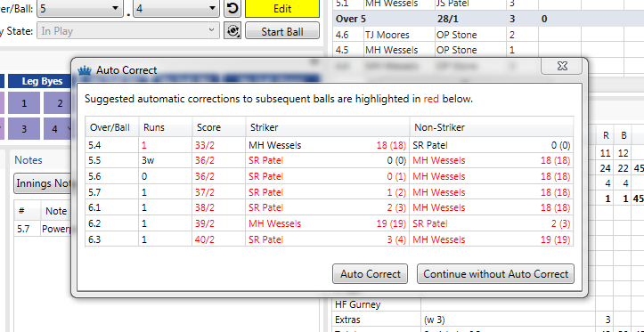Click the Start Ball button
Viewport: 644px width, 332px height.
(x=282, y=31)
